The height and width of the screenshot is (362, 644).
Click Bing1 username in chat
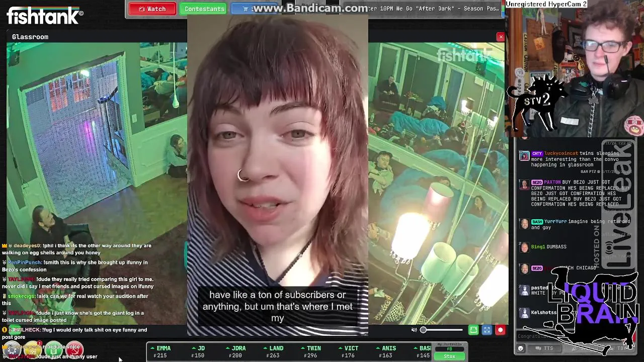(538, 247)
